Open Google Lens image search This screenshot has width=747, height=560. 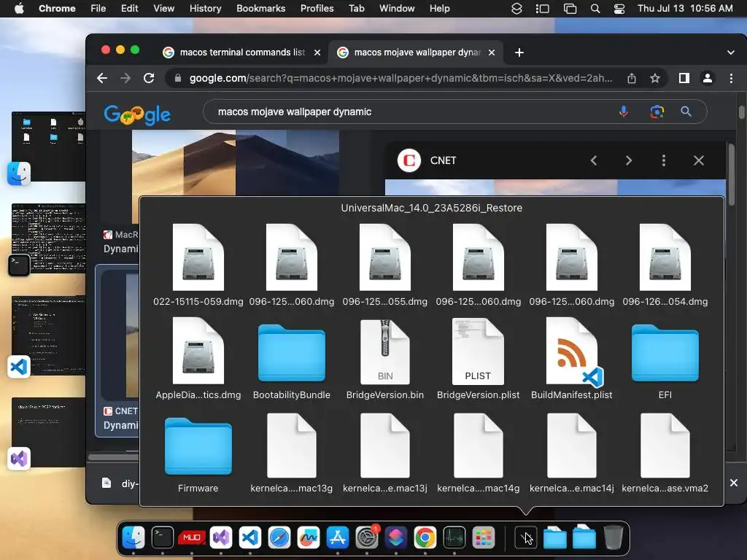pos(657,112)
